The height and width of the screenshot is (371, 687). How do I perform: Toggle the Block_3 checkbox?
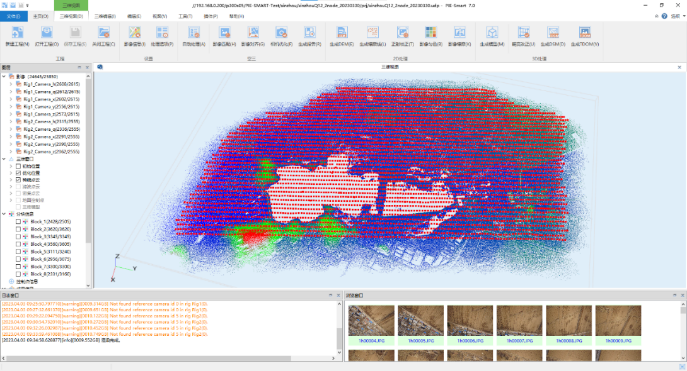(x=18, y=237)
